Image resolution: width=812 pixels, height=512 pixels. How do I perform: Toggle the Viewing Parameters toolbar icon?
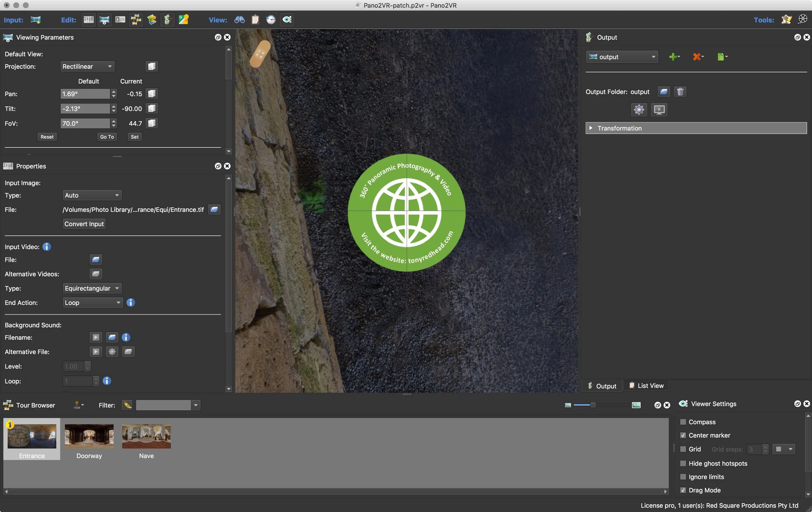tap(105, 19)
